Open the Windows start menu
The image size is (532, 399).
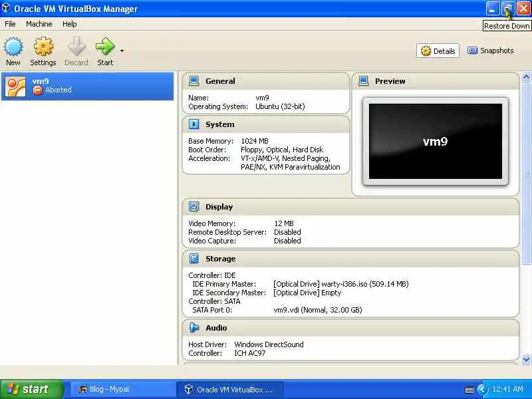point(32,389)
